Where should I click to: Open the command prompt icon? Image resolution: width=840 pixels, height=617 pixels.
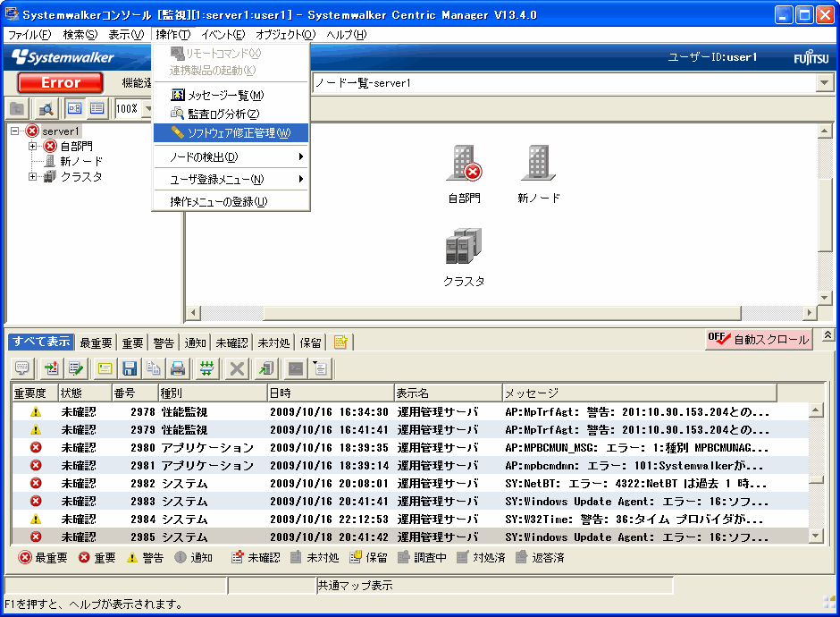(294, 368)
